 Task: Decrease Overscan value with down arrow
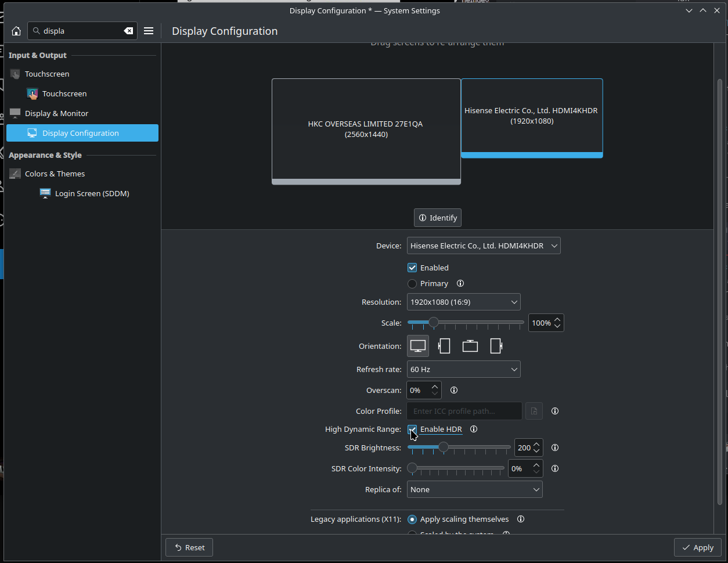435,394
